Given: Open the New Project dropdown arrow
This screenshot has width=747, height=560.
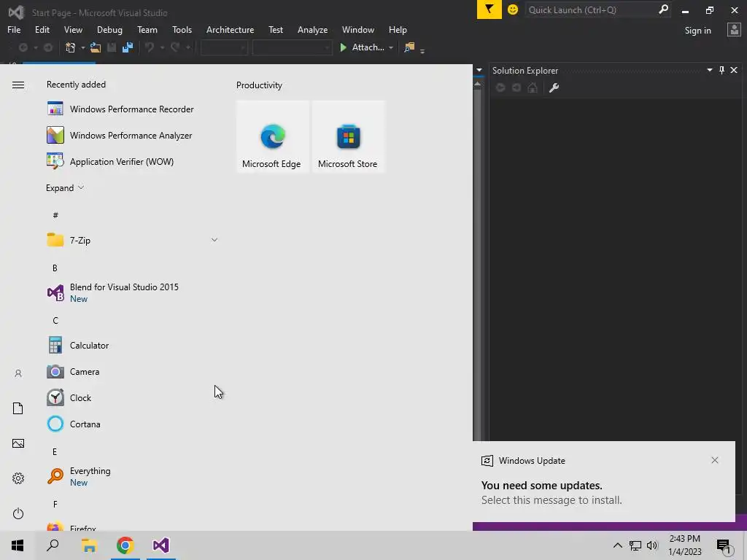Looking at the screenshot, I should tap(83, 47).
